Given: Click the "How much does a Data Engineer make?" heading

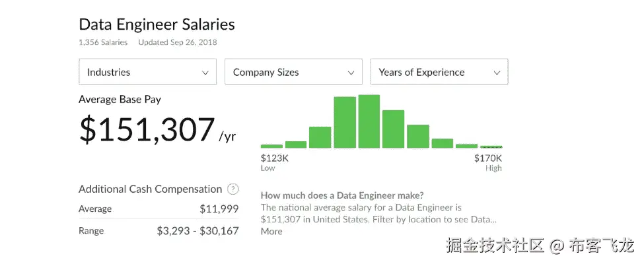Looking at the screenshot, I should pos(342,195).
